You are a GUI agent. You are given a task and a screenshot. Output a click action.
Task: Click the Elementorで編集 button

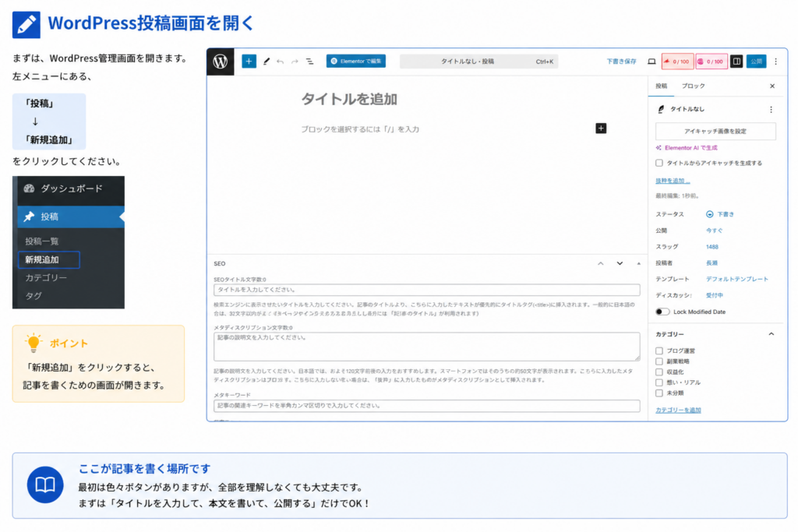[355, 61]
